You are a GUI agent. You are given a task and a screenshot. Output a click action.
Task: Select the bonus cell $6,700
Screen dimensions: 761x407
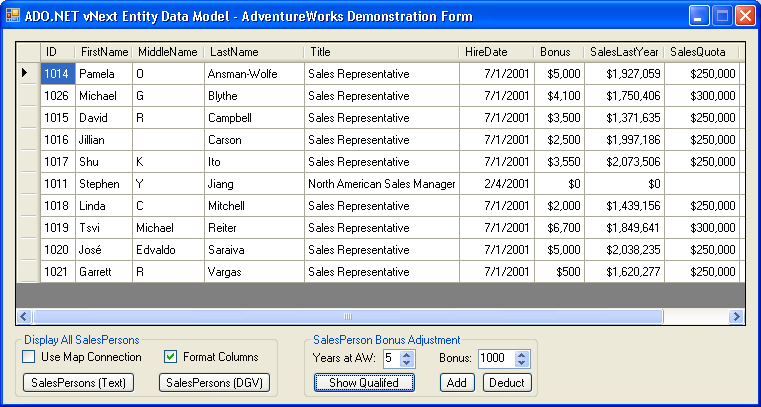point(559,228)
